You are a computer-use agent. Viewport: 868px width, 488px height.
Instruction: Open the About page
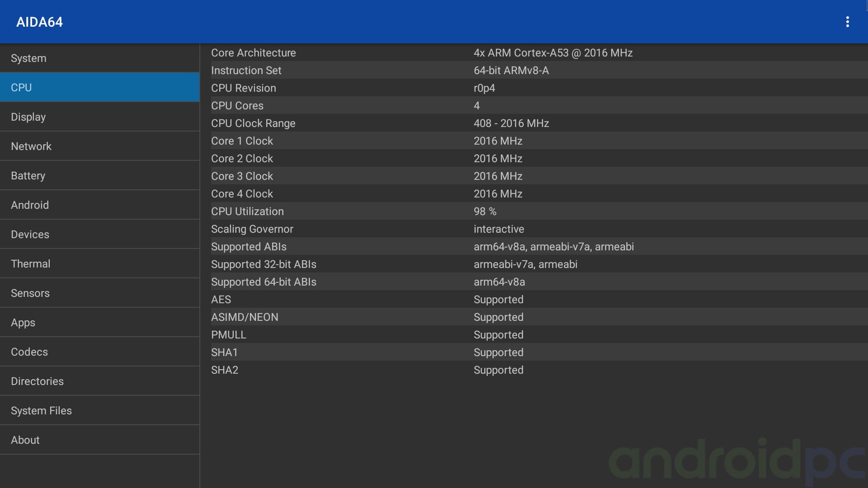[99, 440]
